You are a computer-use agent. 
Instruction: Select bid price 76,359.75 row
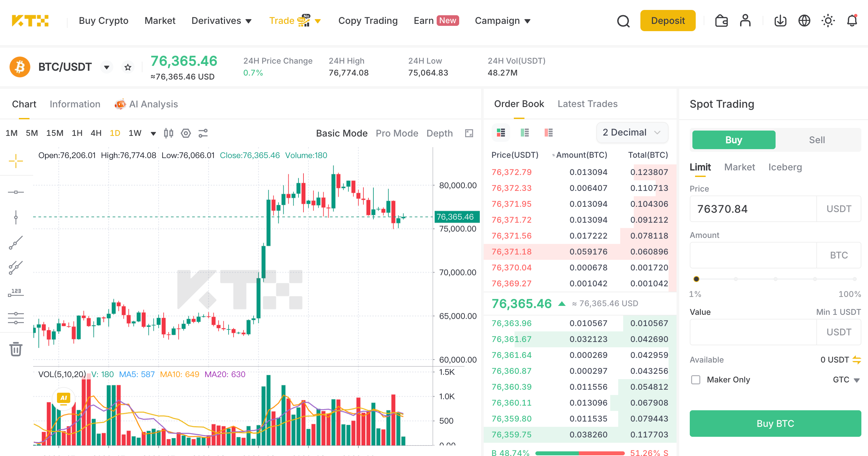[x=579, y=434]
